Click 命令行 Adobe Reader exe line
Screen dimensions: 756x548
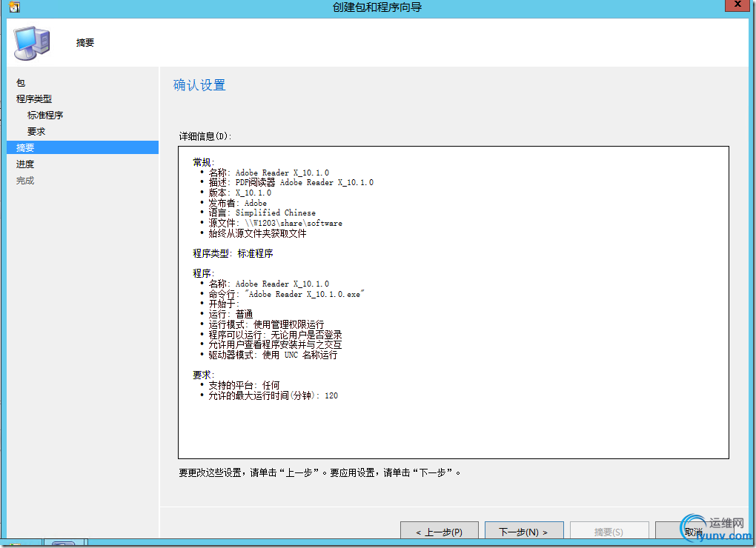[x=286, y=294]
